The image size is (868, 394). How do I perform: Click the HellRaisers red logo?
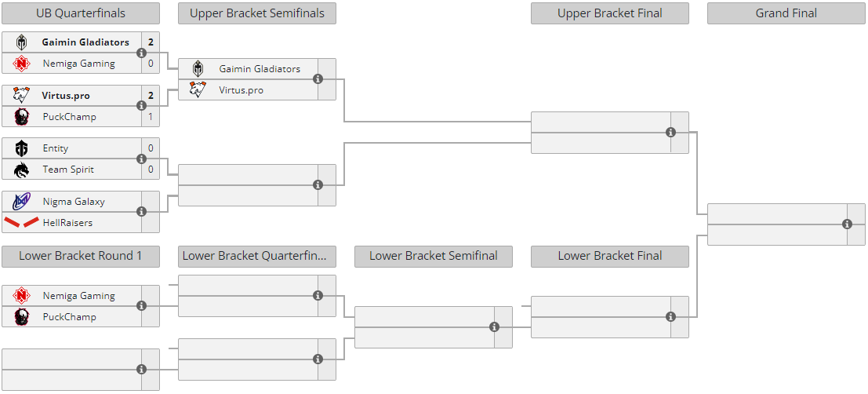pyautogui.click(x=21, y=223)
